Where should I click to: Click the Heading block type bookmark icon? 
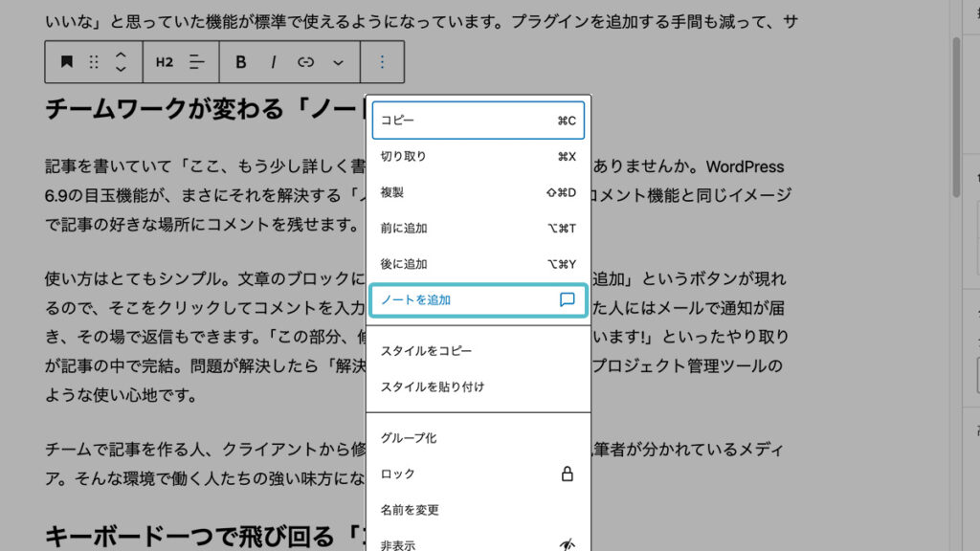pyautogui.click(x=66, y=62)
